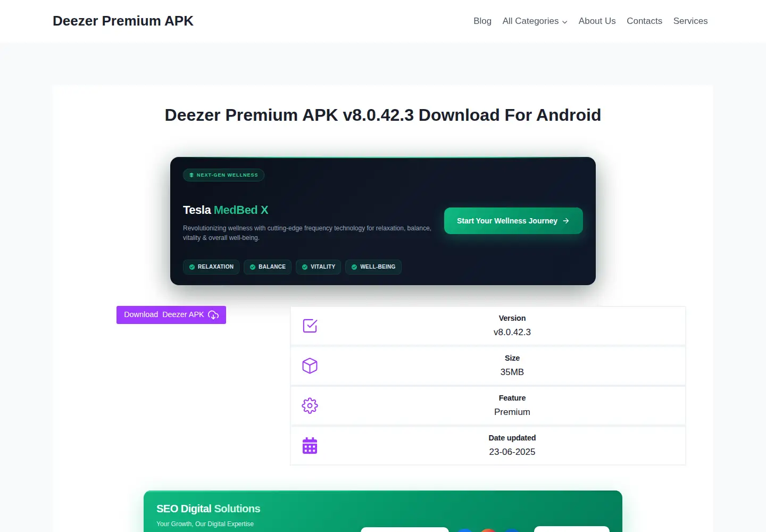The height and width of the screenshot is (532, 766).
Task: Click Start Your Wellness Journey button
Action: [x=513, y=221]
